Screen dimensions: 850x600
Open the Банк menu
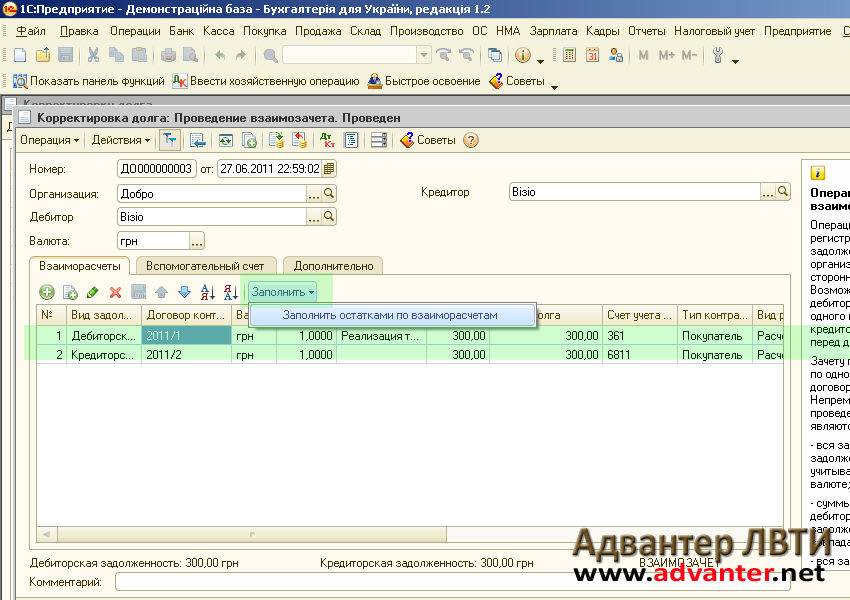click(x=181, y=31)
